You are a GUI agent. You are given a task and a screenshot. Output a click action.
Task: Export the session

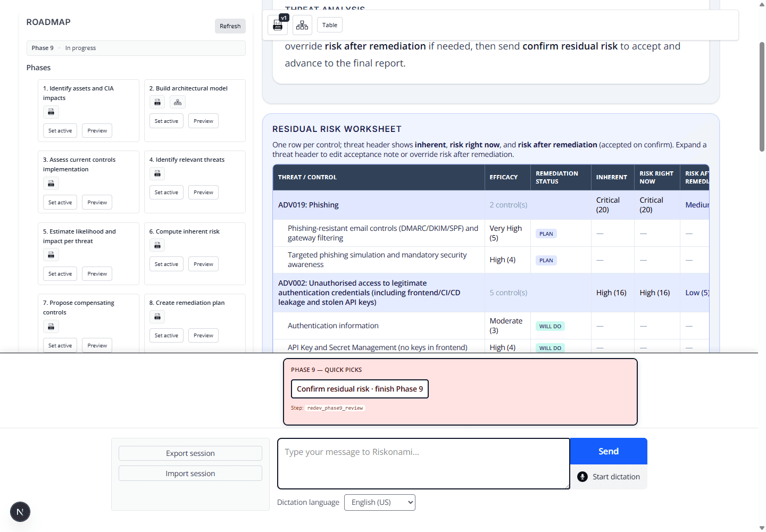click(190, 453)
